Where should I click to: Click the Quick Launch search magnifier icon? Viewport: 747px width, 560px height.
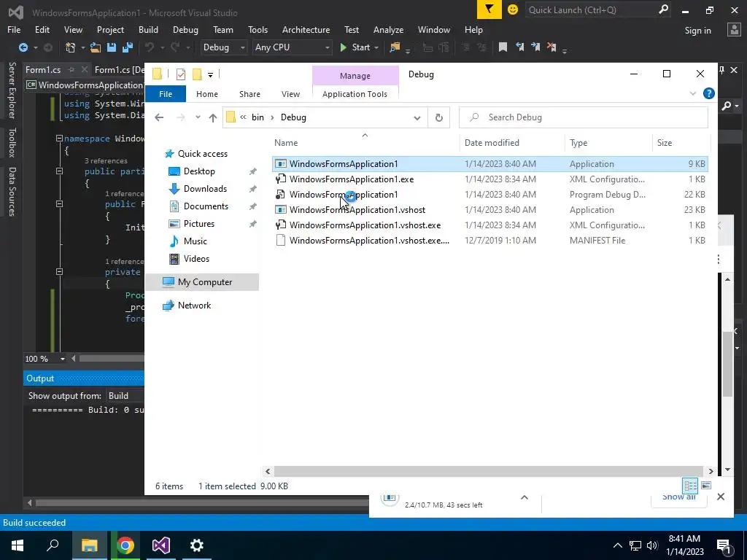pos(663,9)
